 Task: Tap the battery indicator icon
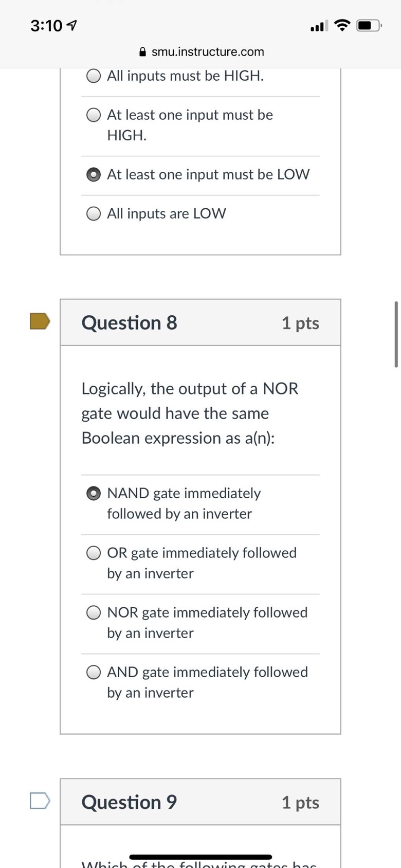(369, 25)
